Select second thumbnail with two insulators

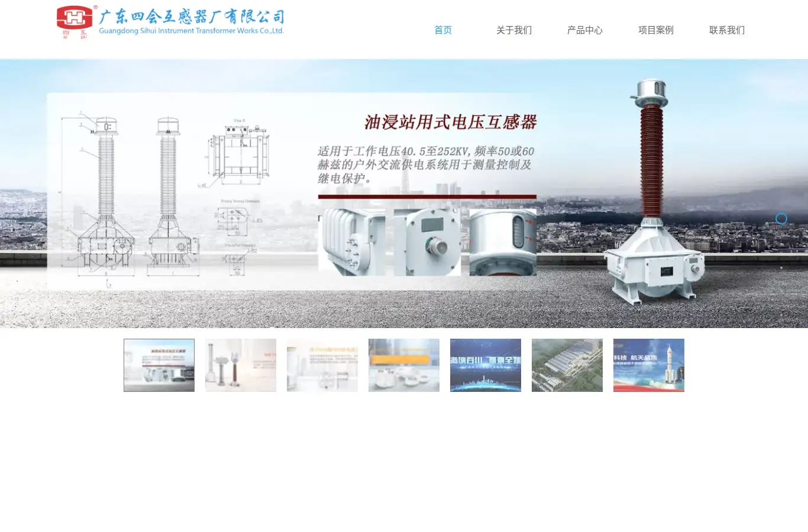click(241, 365)
